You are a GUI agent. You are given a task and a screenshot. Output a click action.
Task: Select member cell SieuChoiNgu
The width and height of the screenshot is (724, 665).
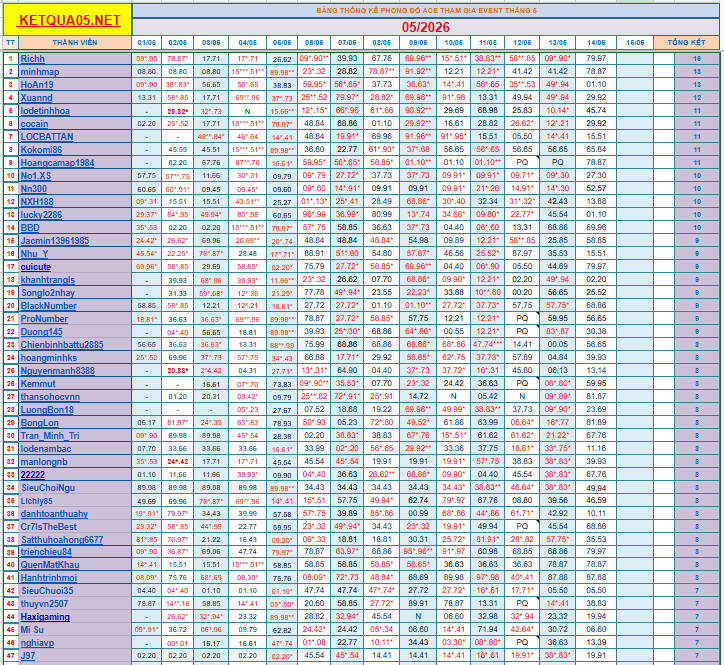coord(75,487)
